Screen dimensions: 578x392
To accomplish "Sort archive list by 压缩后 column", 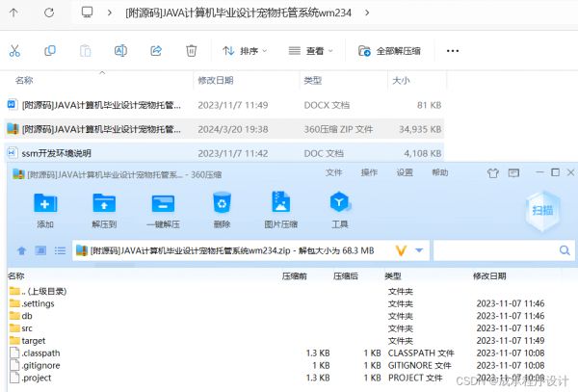I will [346, 276].
